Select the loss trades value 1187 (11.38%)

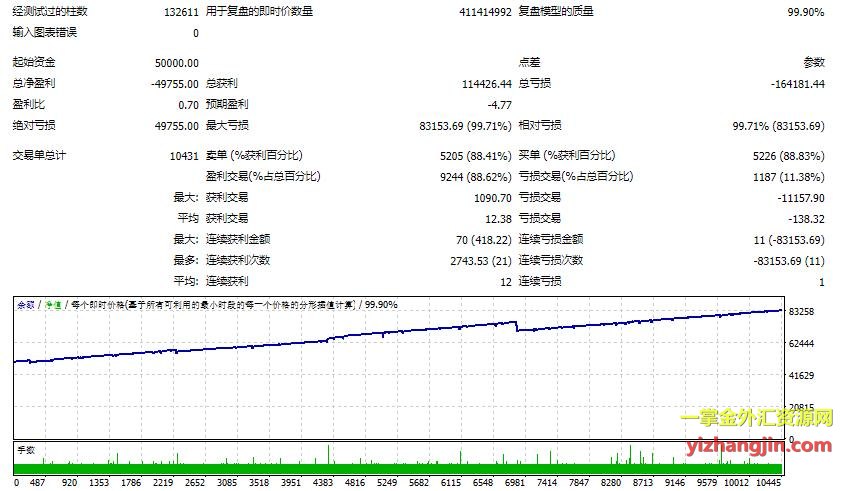click(x=789, y=177)
